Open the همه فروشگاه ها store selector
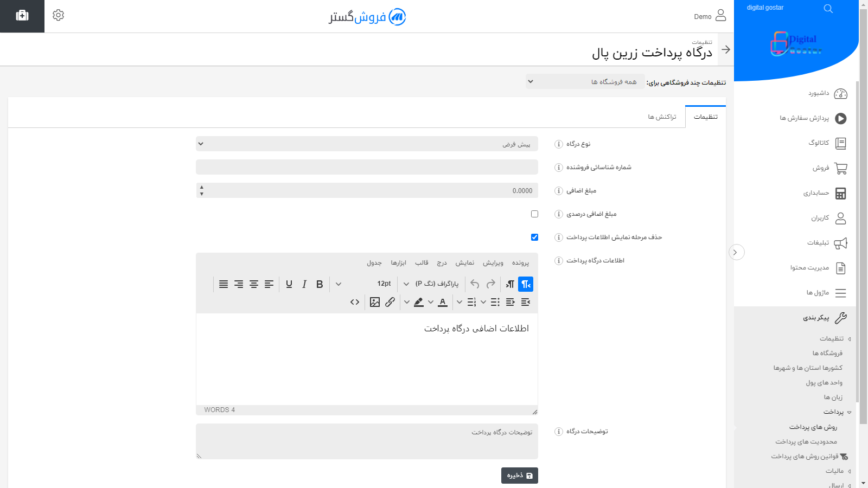 pos(585,82)
